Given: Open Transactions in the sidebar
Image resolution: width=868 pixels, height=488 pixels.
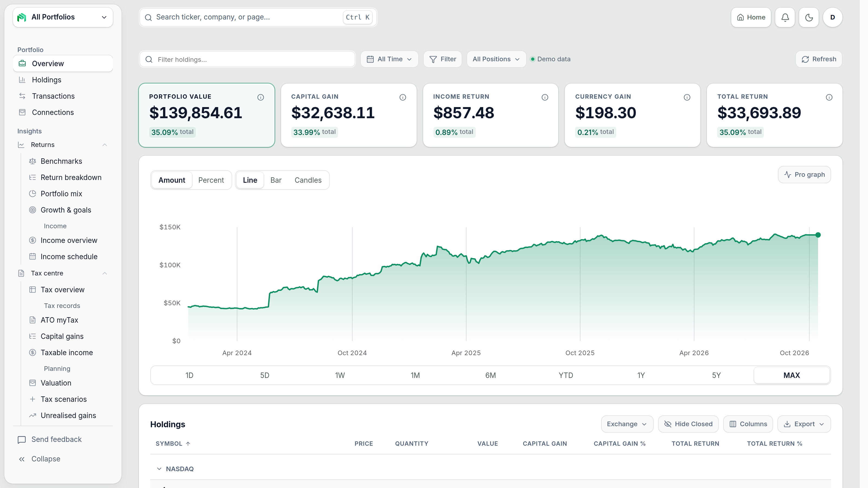Looking at the screenshot, I should 63,97.
